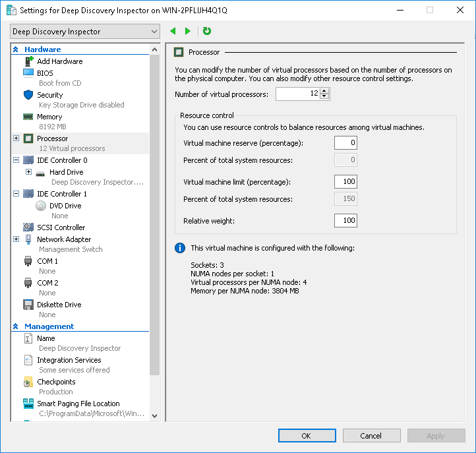
Task: Click the green forward navigation arrow
Action: click(x=188, y=31)
